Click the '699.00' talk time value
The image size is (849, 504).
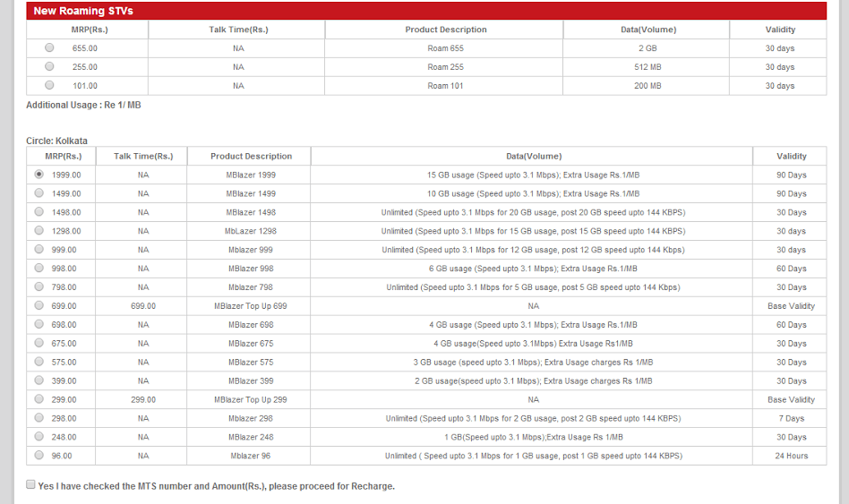(143, 306)
